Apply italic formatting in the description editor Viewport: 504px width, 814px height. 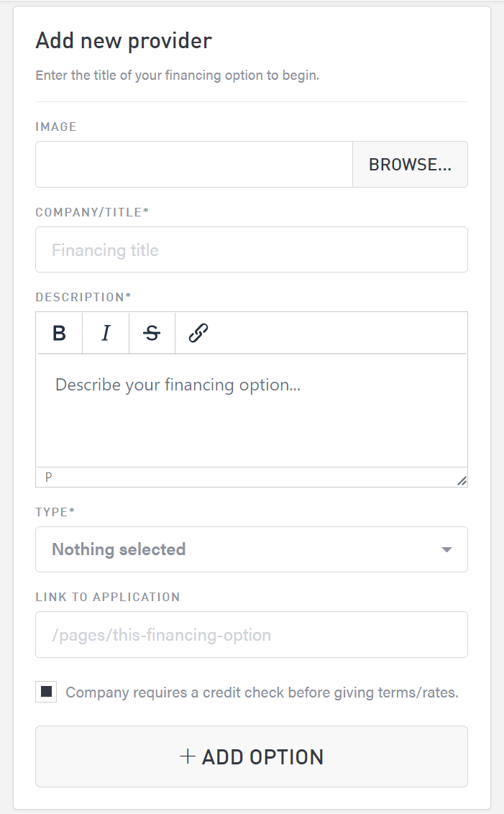106,333
